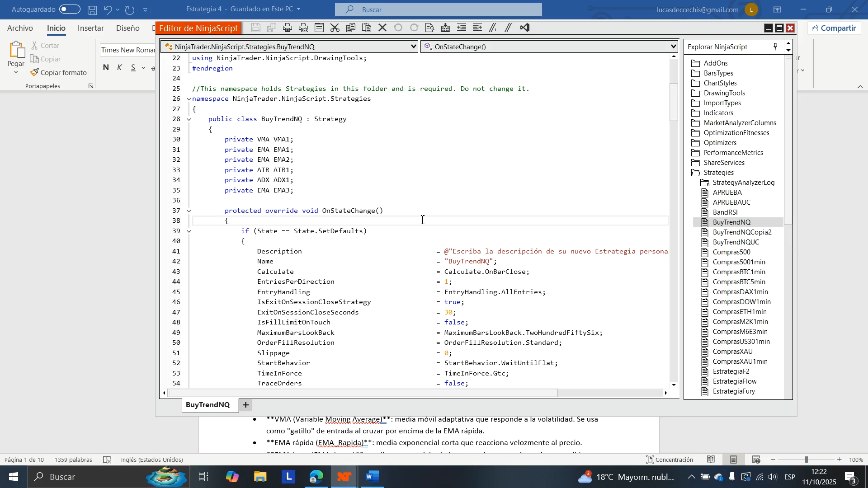Increase line indent in NinjaScript Editor
The width and height of the screenshot is (868, 488).
477,28
